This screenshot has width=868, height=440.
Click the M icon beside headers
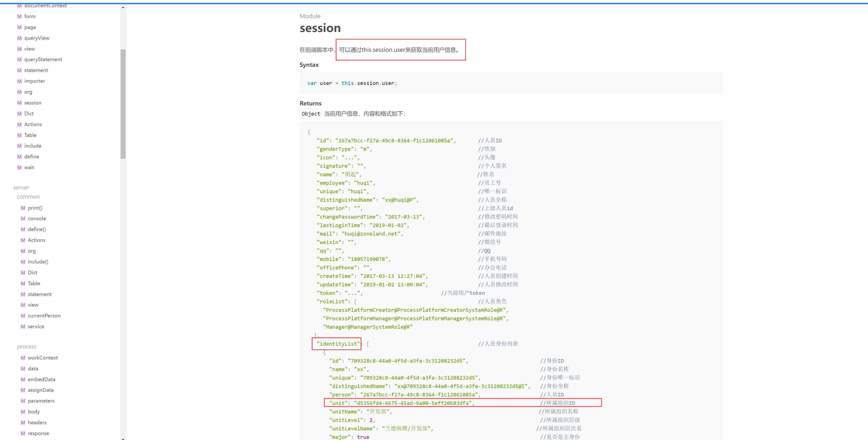[23, 422]
